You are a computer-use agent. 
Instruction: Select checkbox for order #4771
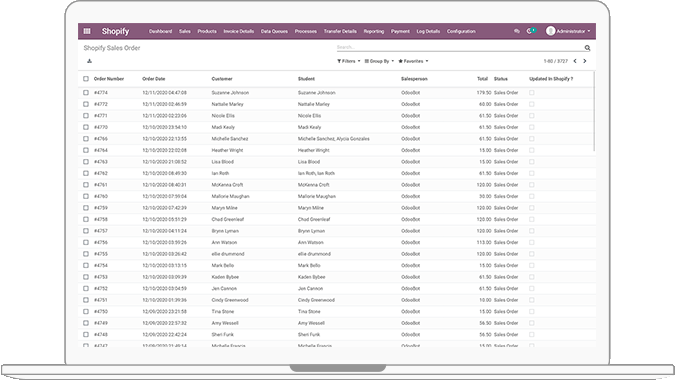tap(86, 116)
